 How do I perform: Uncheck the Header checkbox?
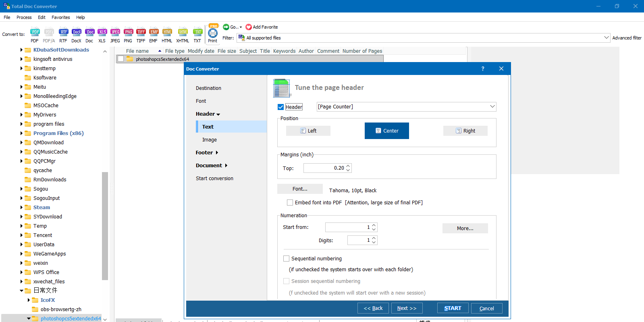281,107
